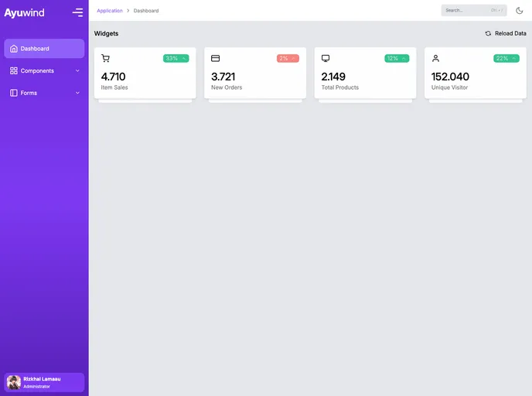Viewport: 532px width, 396px height.
Task: Expand the Forms menu chevron
Action: (77, 93)
